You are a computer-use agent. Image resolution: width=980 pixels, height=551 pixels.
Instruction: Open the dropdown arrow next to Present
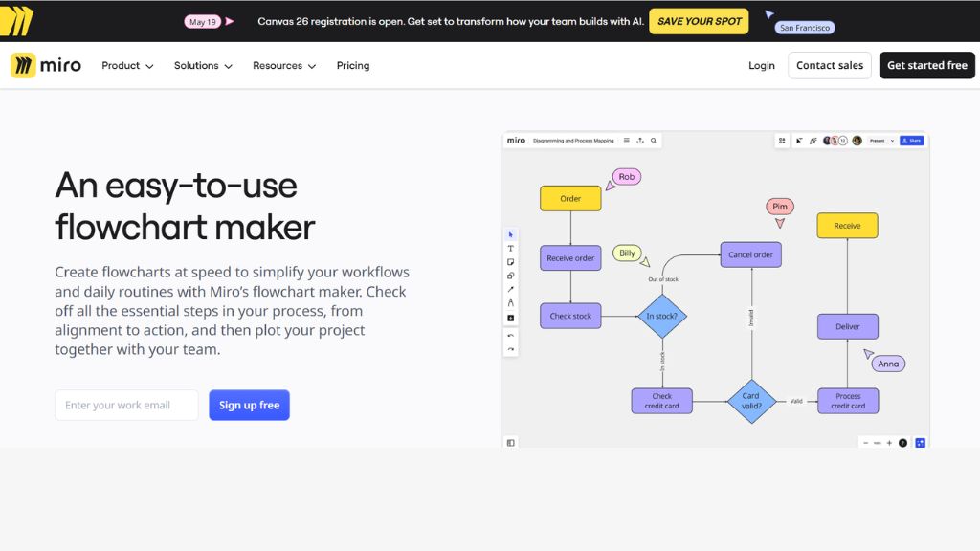coord(893,141)
